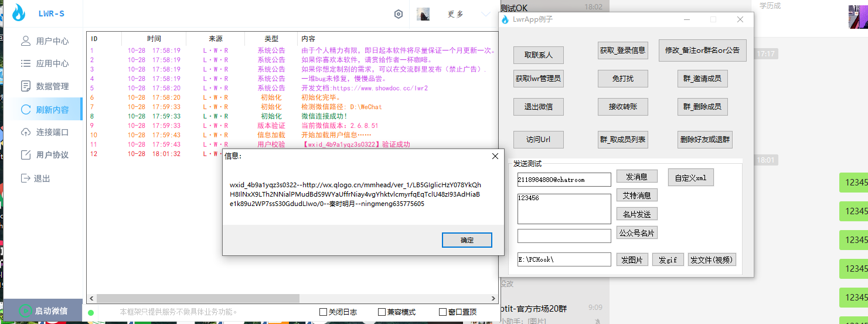Screen dimensions: 868x324
Task: Click the 获取_登录信息 button
Action: (622, 50)
